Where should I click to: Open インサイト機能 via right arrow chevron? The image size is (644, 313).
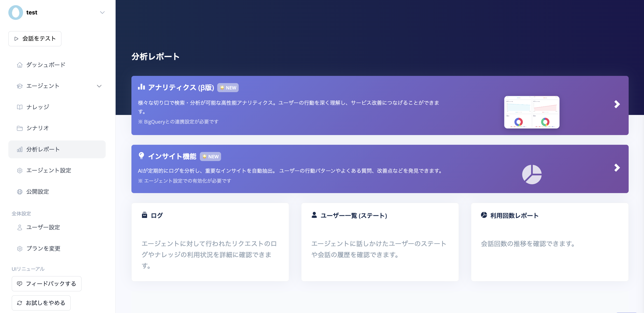(617, 168)
